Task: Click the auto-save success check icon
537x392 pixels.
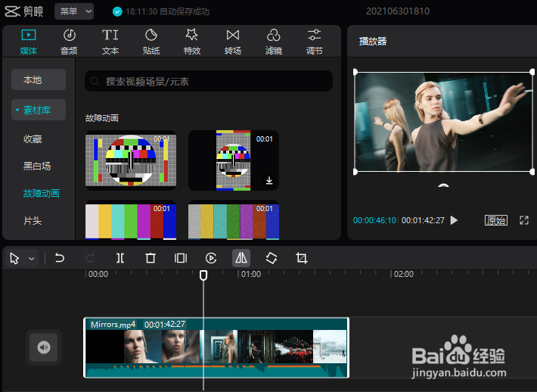Action: (117, 11)
